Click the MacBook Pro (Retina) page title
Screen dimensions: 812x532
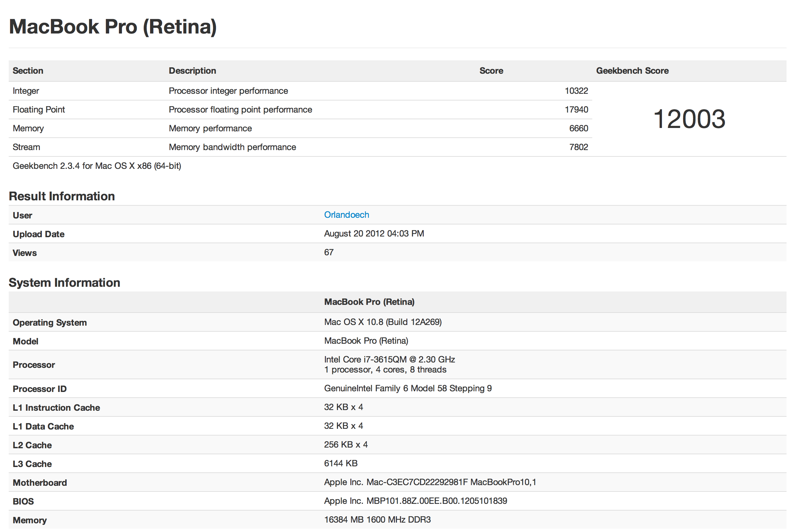[x=113, y=26]
